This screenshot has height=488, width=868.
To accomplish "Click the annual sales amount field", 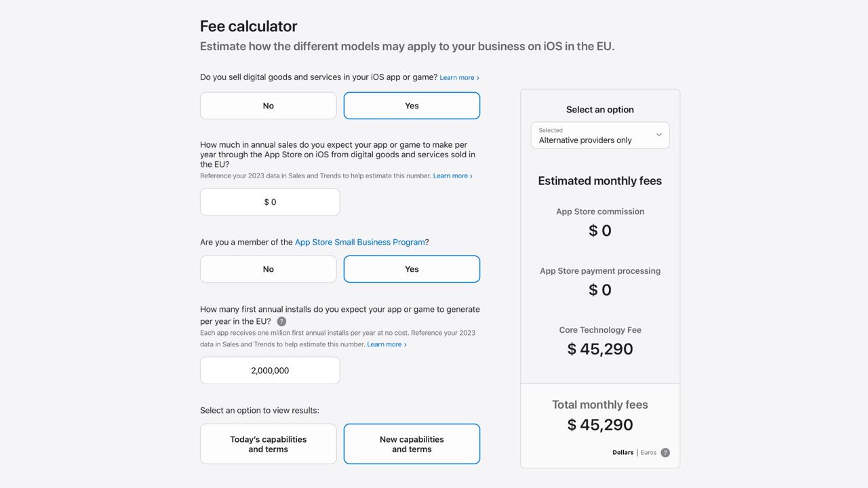I will point(270,202).
